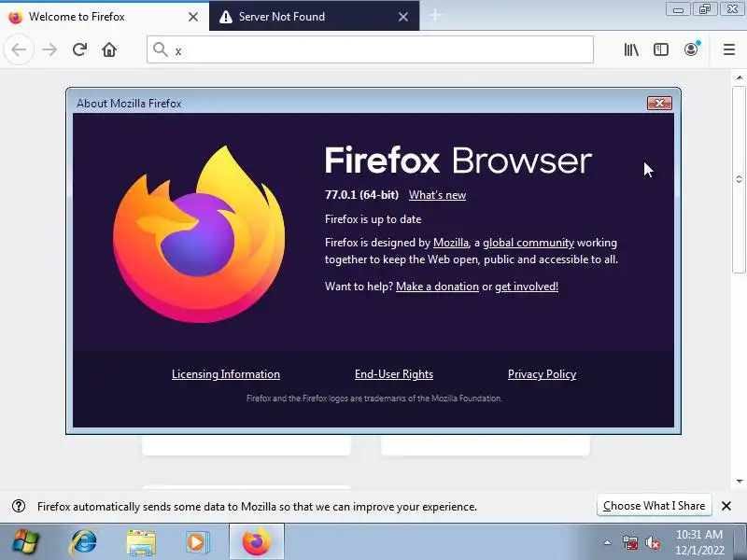Restore down the Firefox window
Screen dimensions: 747x560
705,9
